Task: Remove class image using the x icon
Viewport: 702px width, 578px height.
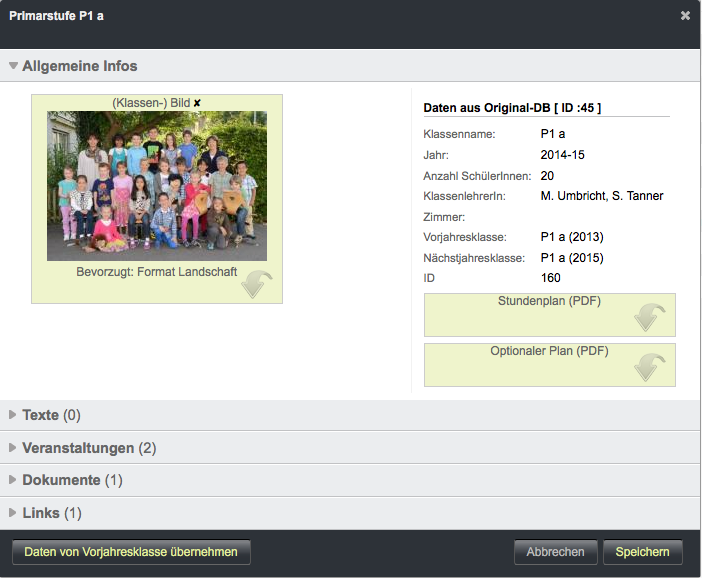Action: [197, 103]
